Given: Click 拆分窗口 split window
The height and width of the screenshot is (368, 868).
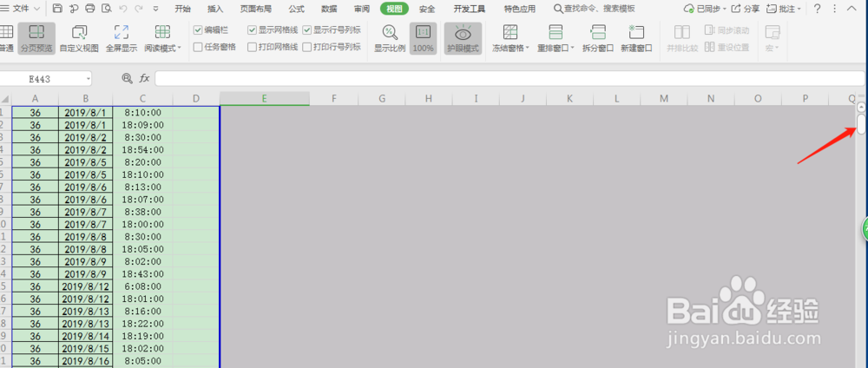Looking at the screenshot, I should [x=598, y=38].
